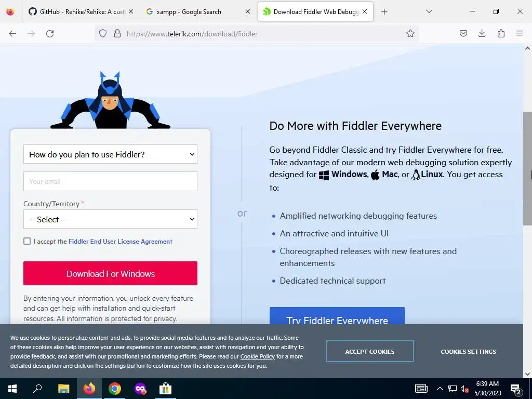Open a new tab
Screen dimensions: 532x399
[x=384, y=12]
